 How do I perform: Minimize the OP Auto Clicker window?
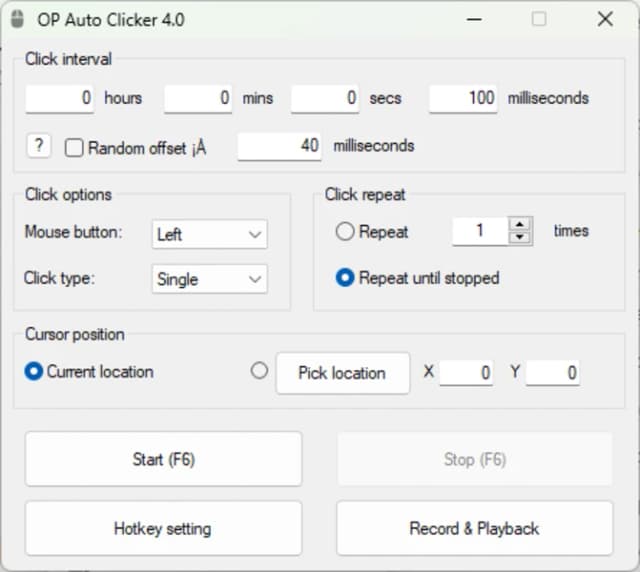(474, 19)
